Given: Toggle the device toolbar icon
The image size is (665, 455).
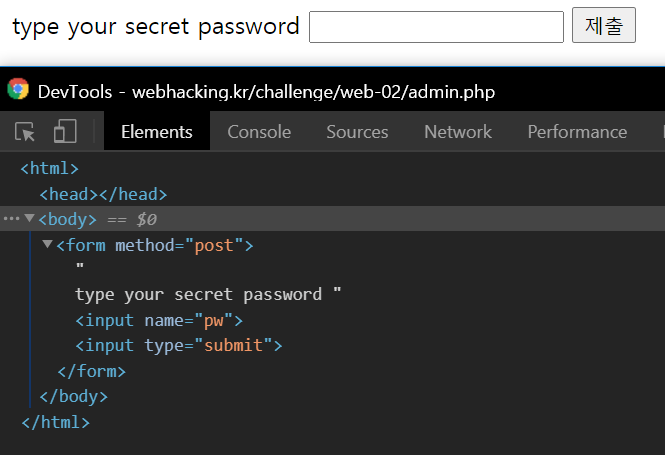Looking at the screenshot, I should click(x=65, y=131).
